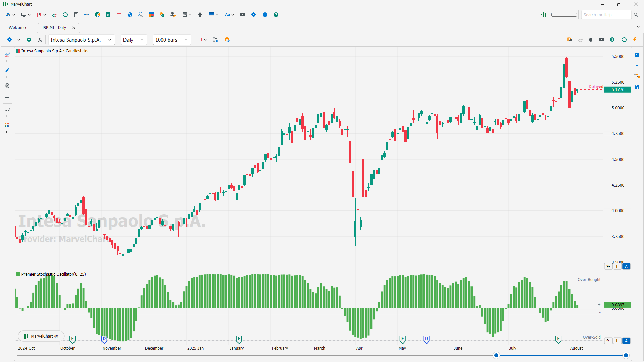This screenshot has width=644, height=362.
Task: Click the chart toolbar history refresh icon
Action: (x=624, y=40)
